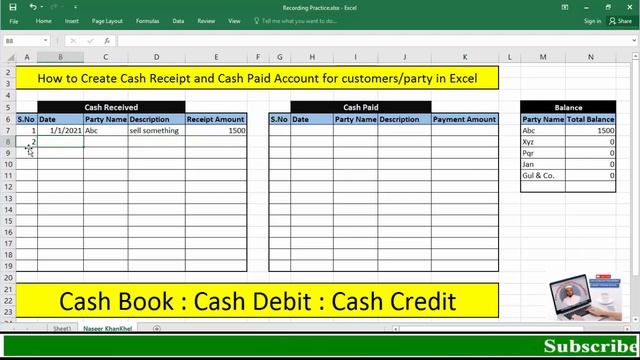Open Customize Quick Access Toolbar dropdown

[x=76, y=7]
